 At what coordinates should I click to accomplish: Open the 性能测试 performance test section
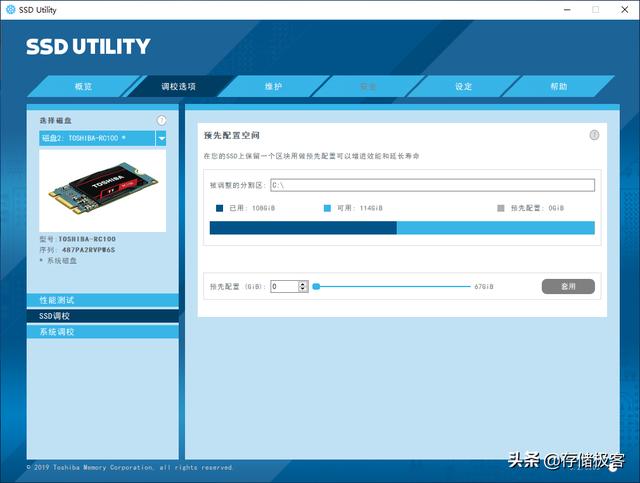tap(102, 300)
